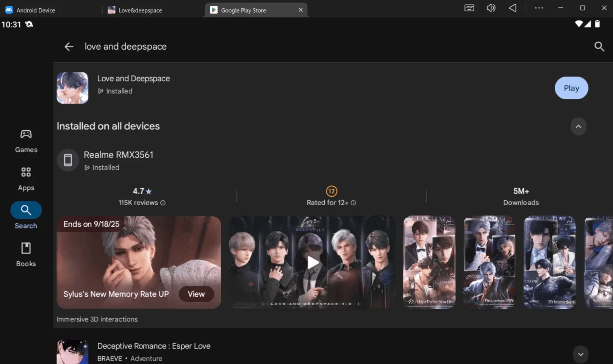613x364 pixels.
Task: Select the Search tab in sidebar
Action: (x=26, y=216)
